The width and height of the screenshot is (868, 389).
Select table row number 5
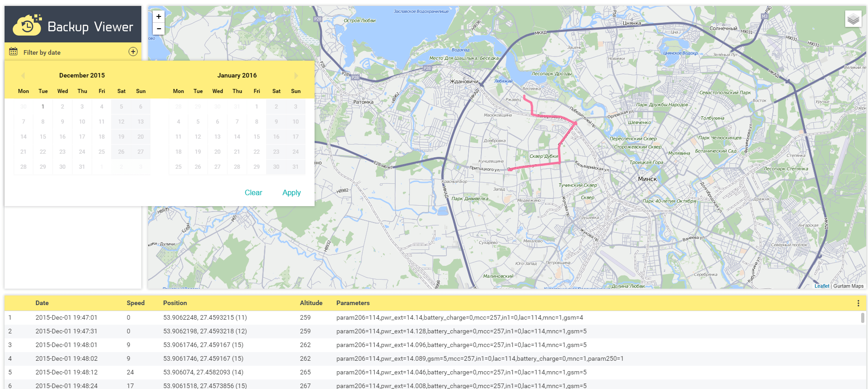(66, 372)
